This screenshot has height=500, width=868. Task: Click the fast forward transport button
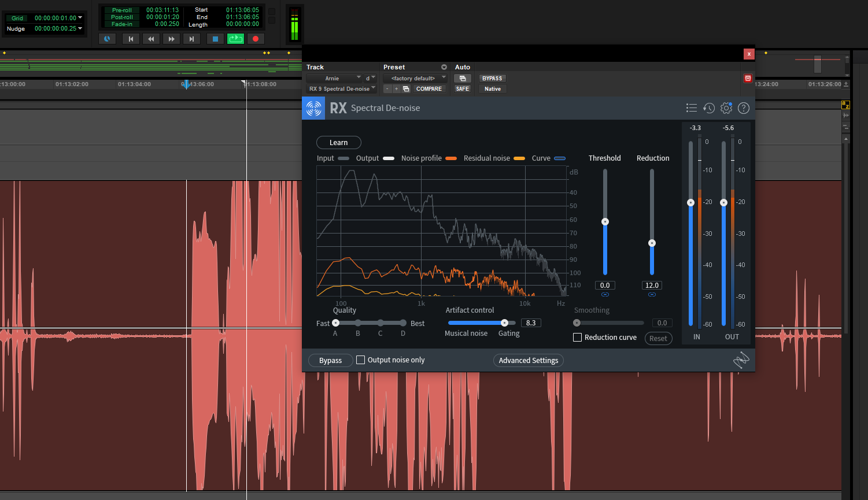point(171,39)
